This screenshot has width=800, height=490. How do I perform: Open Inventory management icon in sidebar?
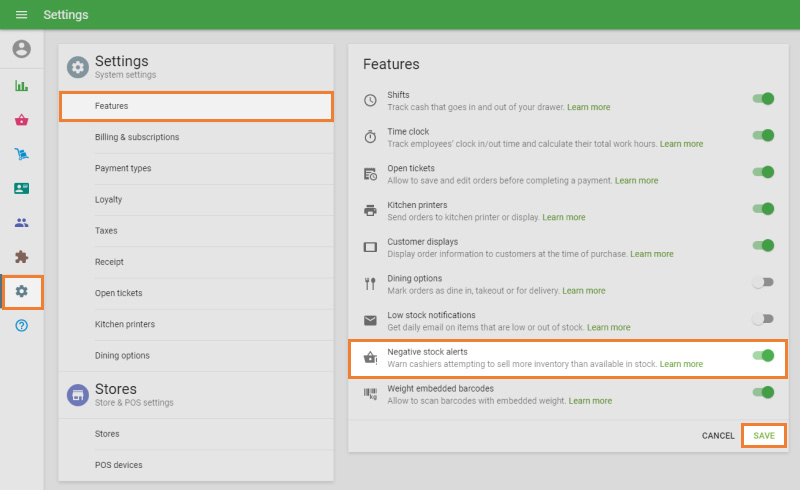[x=21, y=154]
